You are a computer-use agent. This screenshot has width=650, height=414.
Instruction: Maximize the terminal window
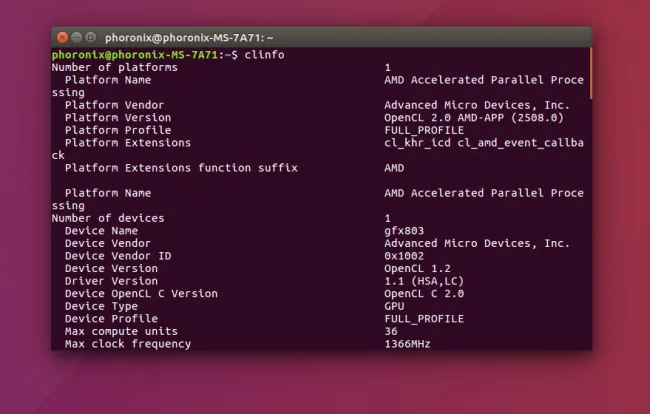pyautogui.click(x=90, y=38)
